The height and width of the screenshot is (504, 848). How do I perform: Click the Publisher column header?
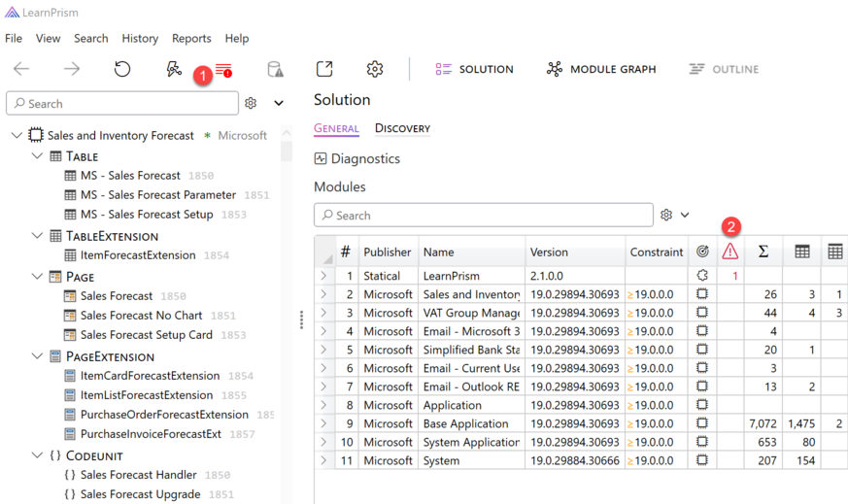388,252
